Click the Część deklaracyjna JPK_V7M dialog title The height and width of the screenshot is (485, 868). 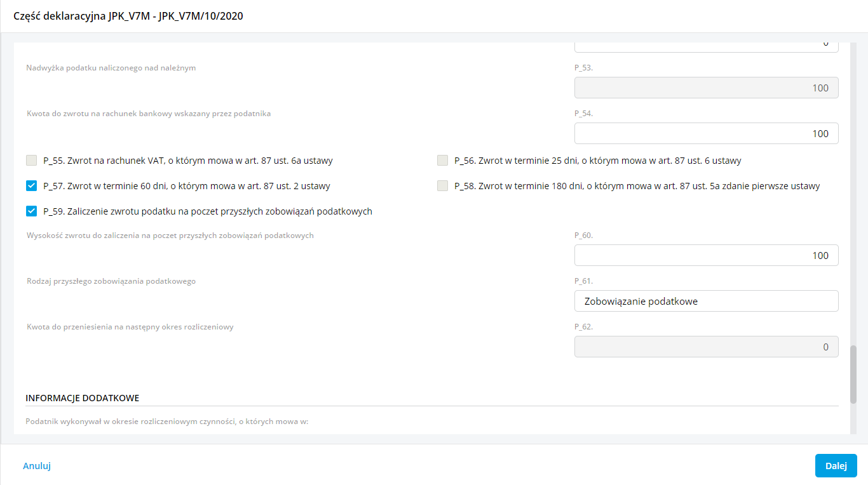[x=128, y=17]
